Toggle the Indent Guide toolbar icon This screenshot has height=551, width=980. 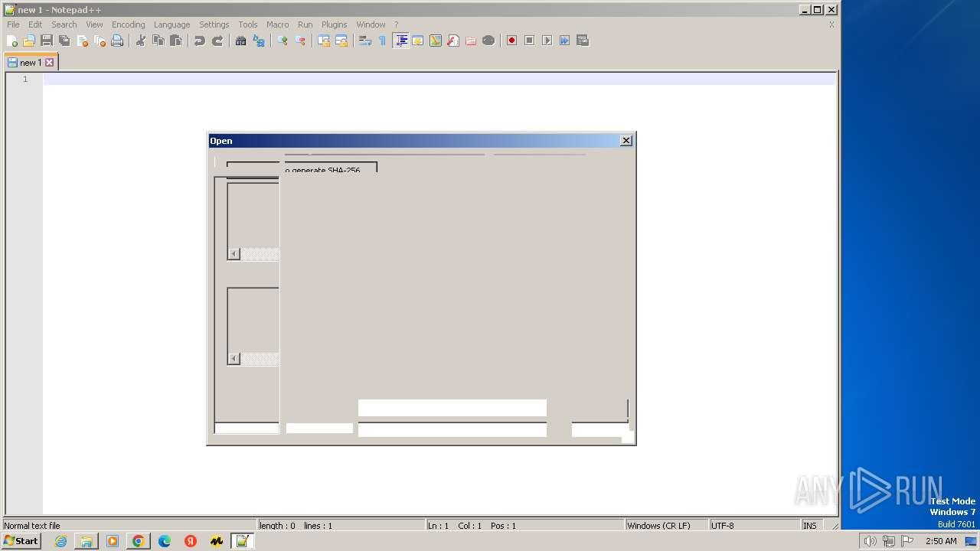[400, 41]
